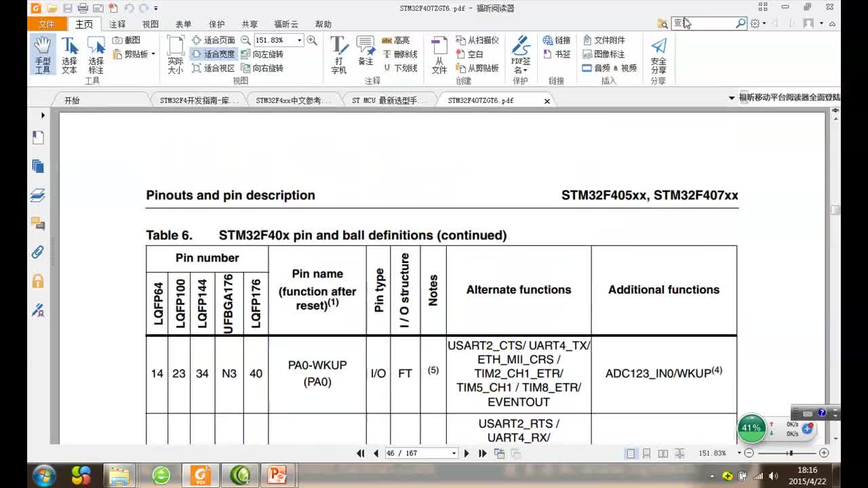Open the Security lock panel in sidebar
The image size is (868, 488).
[38, 281]
